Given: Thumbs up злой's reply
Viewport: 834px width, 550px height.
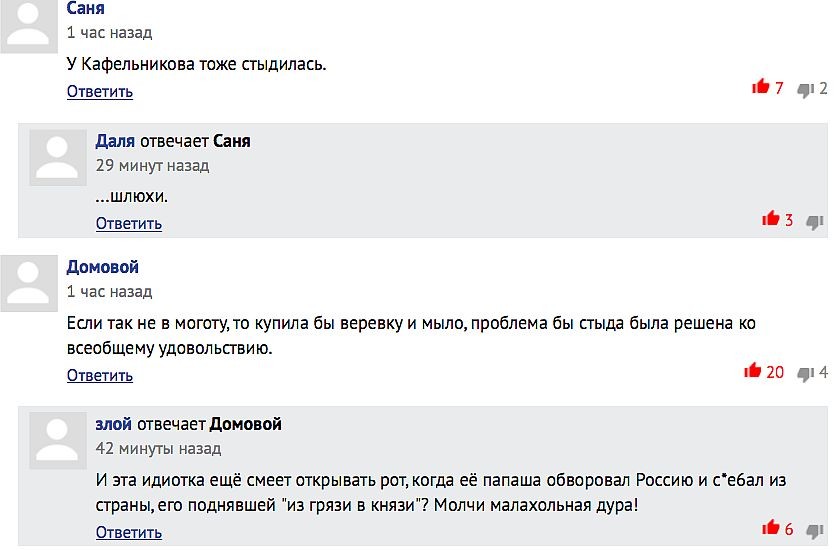Looking at the screenshot, I should click(770, 528).
